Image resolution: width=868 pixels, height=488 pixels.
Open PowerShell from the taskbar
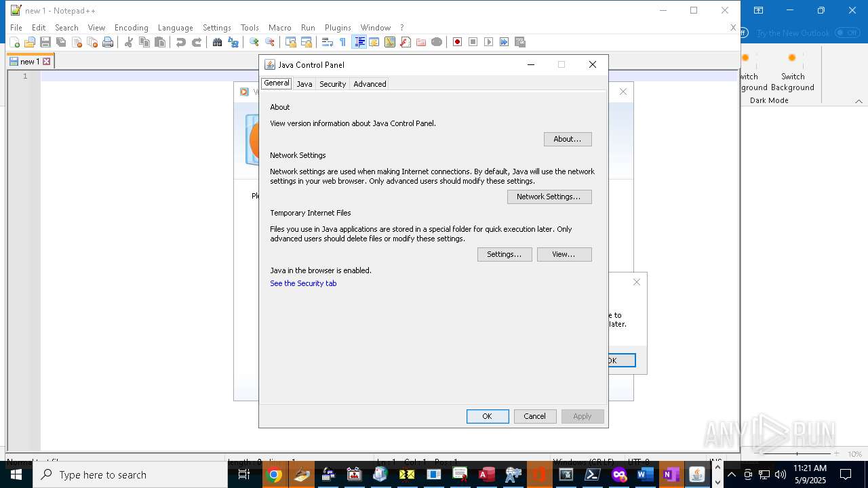(x=592, y=474)
